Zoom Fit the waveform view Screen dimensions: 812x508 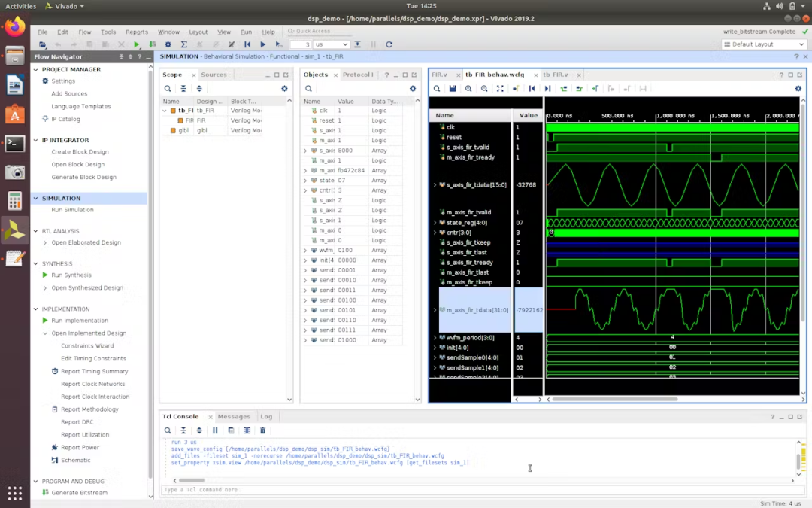[x=499, y=88]
